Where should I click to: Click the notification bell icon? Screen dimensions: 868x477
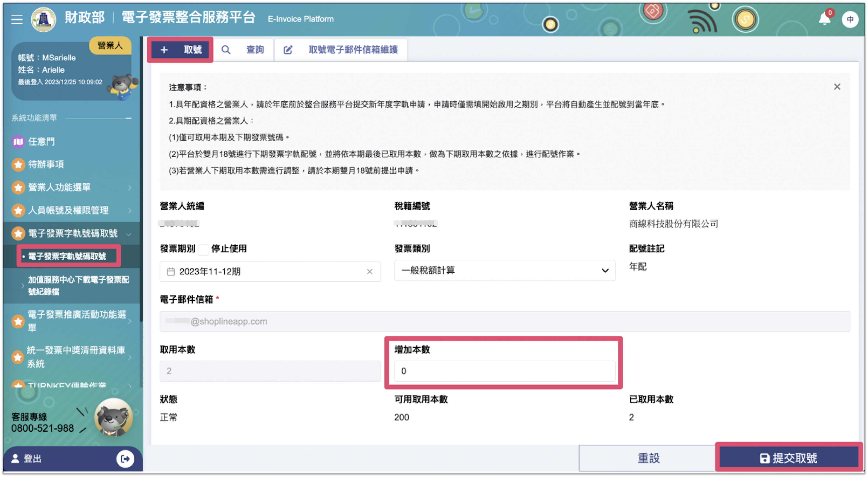tap(825, 19)
